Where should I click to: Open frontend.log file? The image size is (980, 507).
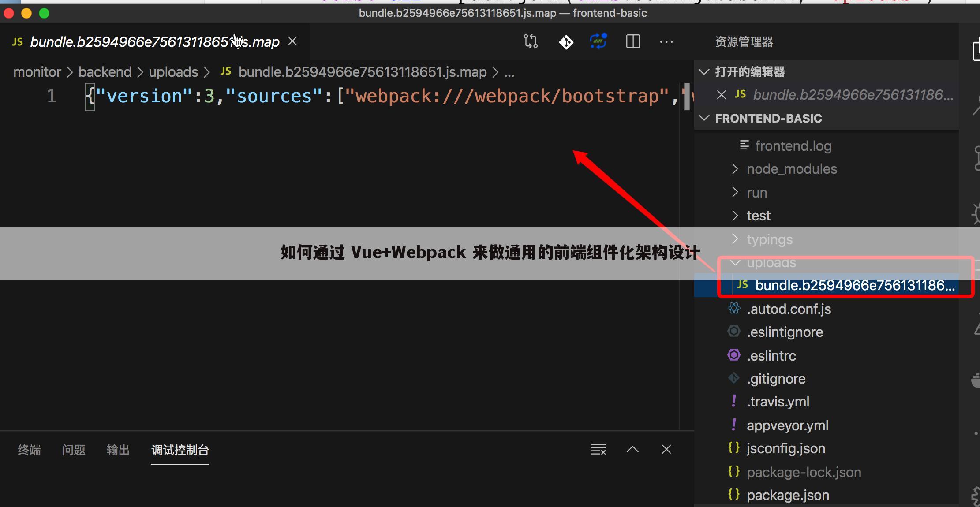[793, 145]
